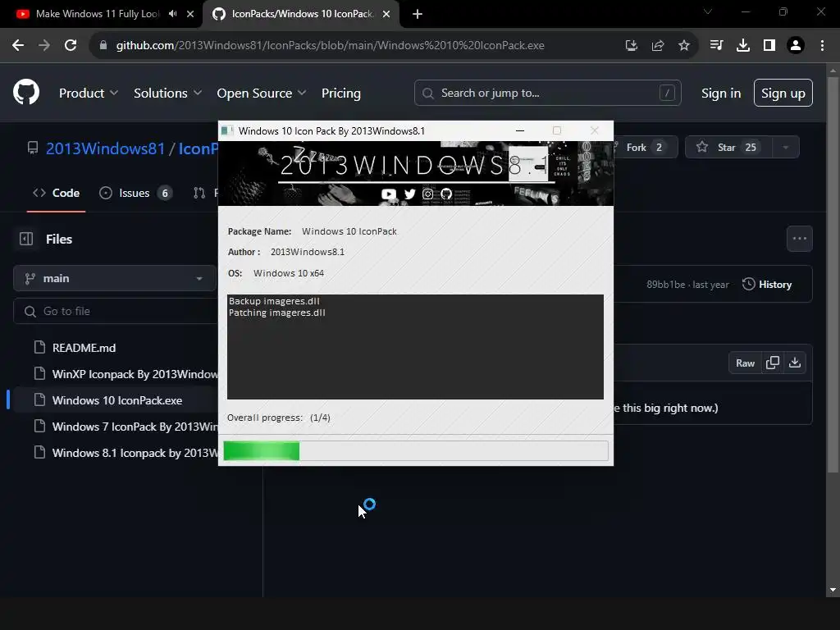Click the Raw button

point(745,363)
